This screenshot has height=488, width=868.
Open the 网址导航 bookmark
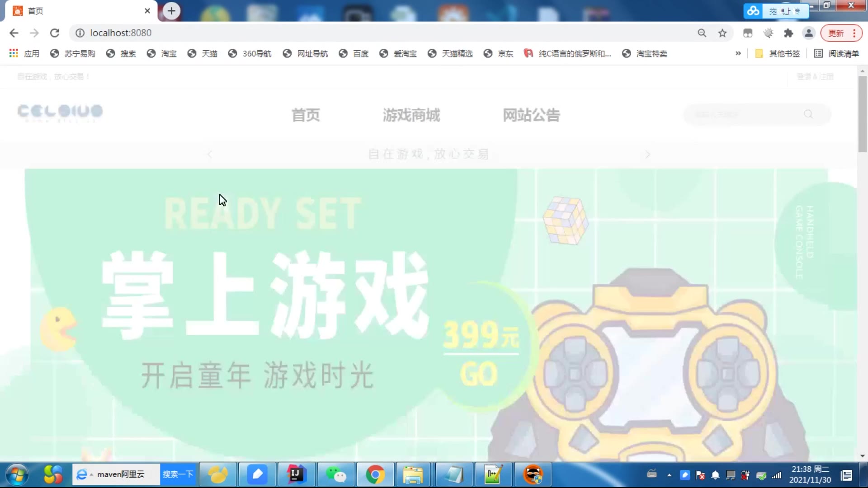tap(306, 53)
